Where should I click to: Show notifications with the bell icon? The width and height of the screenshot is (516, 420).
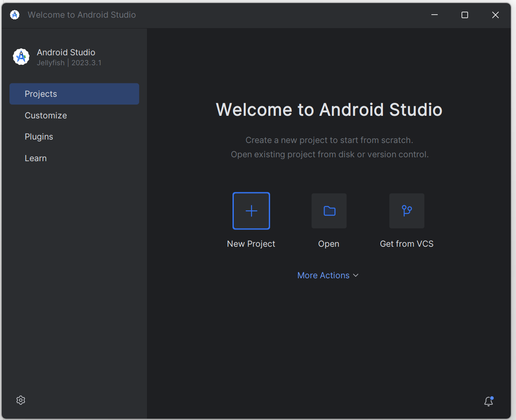click(x=489, y=401)
